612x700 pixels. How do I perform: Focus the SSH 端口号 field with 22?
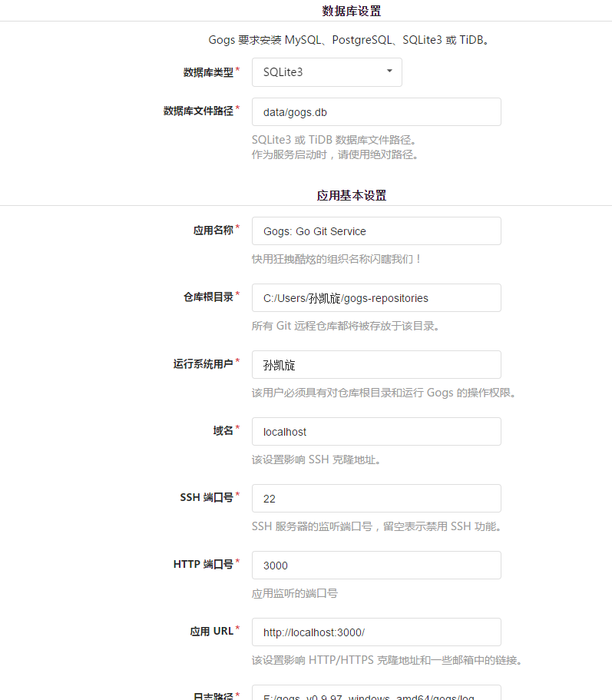tap(376, 499)
